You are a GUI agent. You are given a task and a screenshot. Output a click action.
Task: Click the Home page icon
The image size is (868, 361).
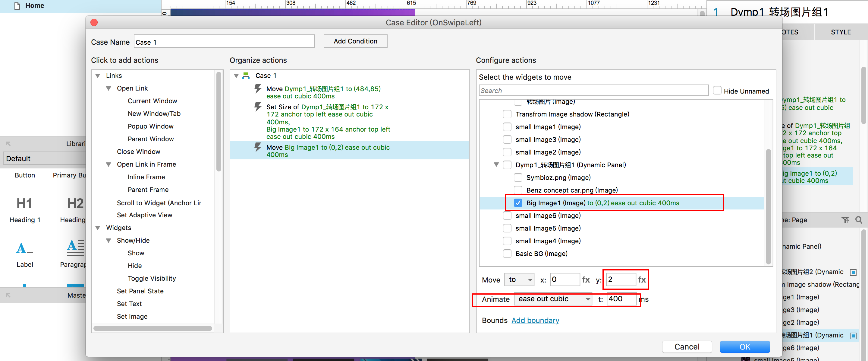[17, 6]
